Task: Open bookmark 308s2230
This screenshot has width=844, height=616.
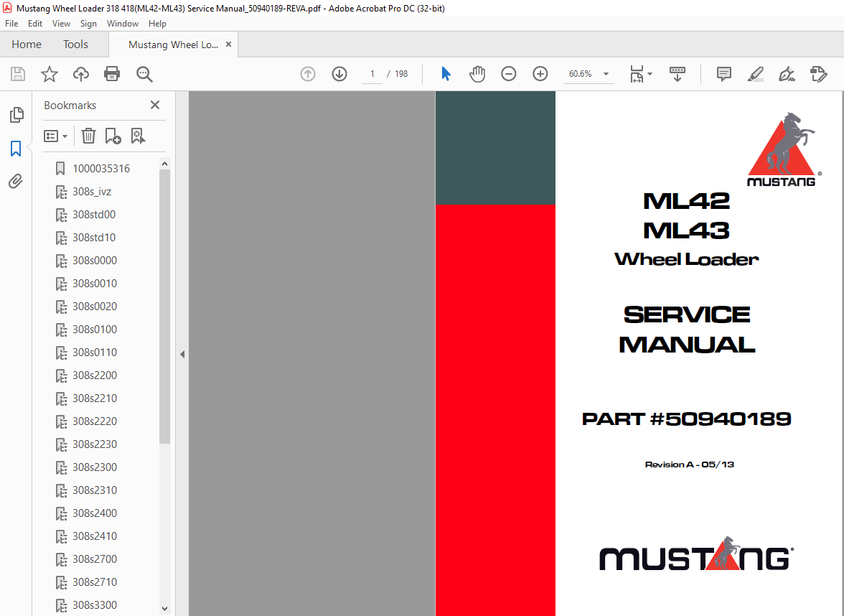Action: (95, 444)
